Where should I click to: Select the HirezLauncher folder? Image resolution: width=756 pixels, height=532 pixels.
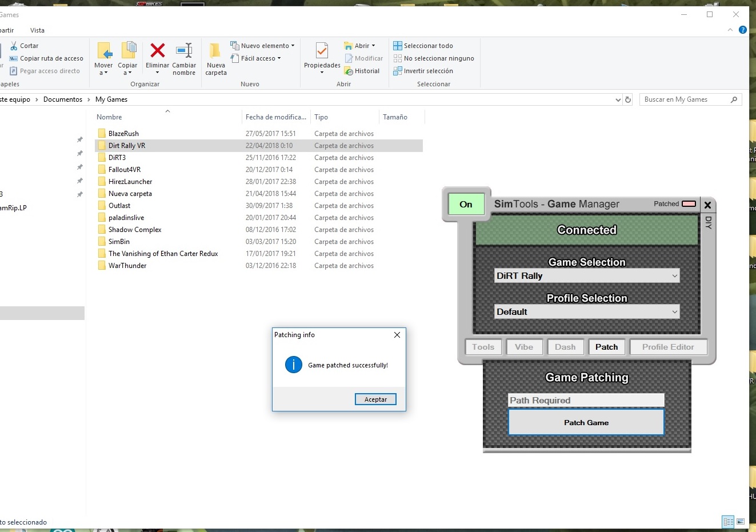(x=130, y=182)
